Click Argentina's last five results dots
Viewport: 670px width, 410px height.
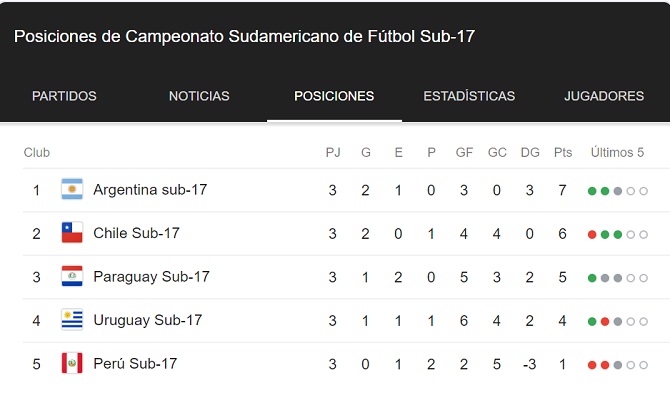(618, 190)
